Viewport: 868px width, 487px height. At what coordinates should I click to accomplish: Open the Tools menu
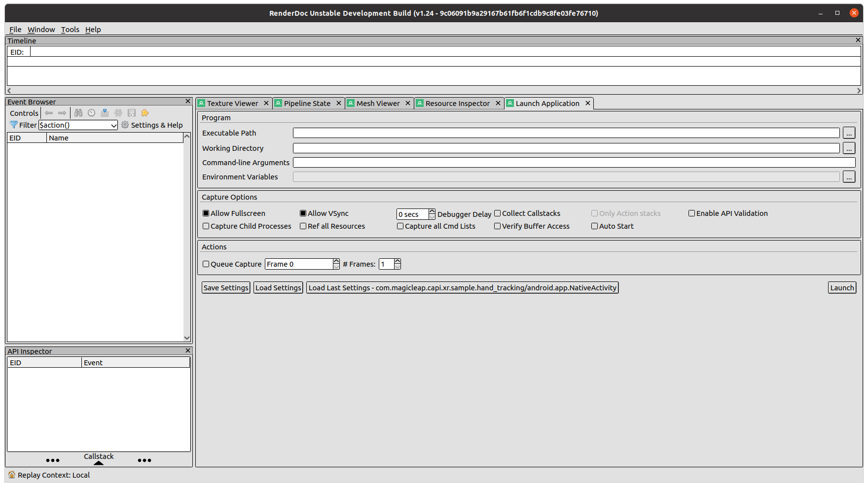coord(70,30)
